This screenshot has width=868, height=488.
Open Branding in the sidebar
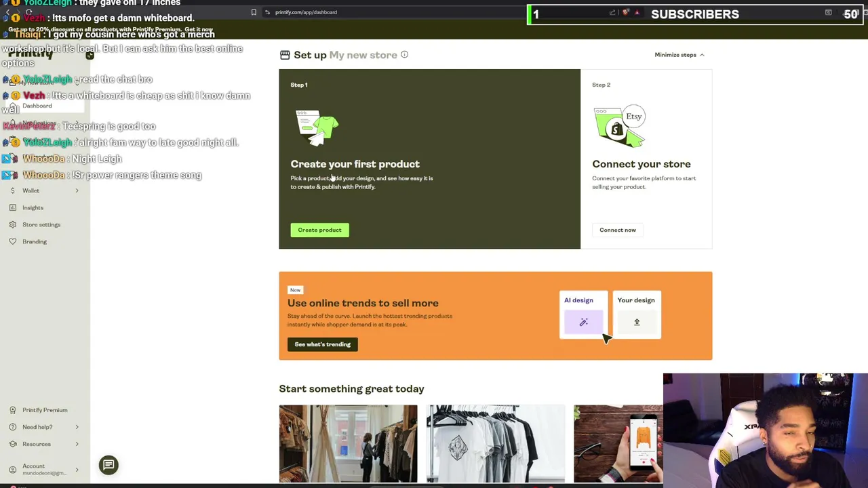pos(35,241)
